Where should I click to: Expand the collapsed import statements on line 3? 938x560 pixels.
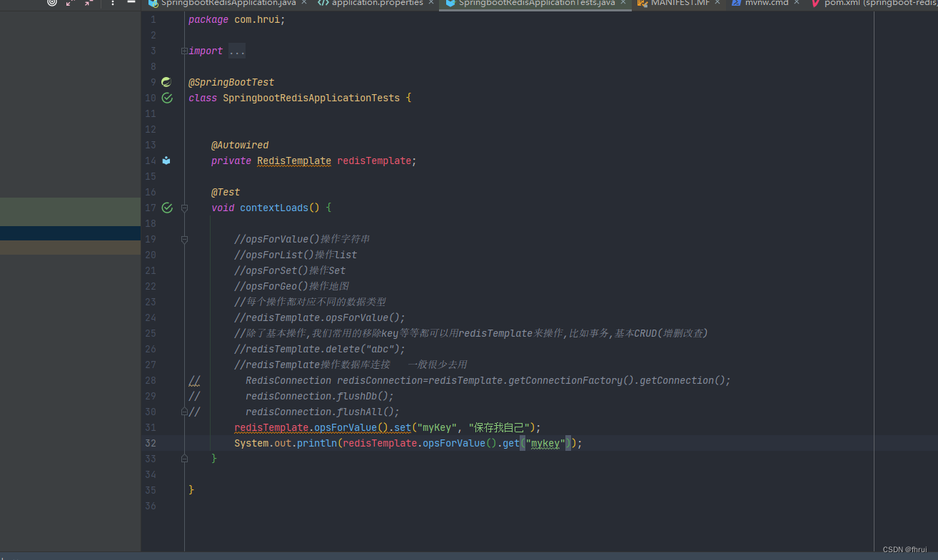click(x=184, y=51)
